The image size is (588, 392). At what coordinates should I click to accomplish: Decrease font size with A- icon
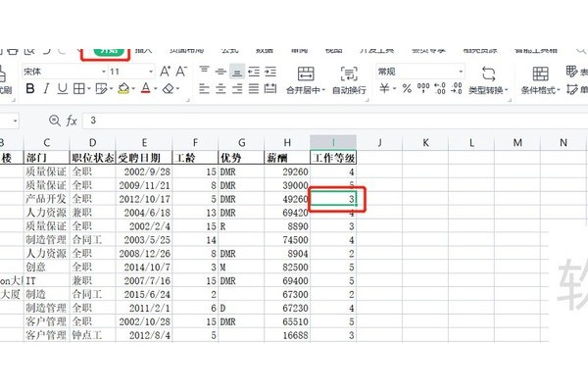[x=181, y=71]
